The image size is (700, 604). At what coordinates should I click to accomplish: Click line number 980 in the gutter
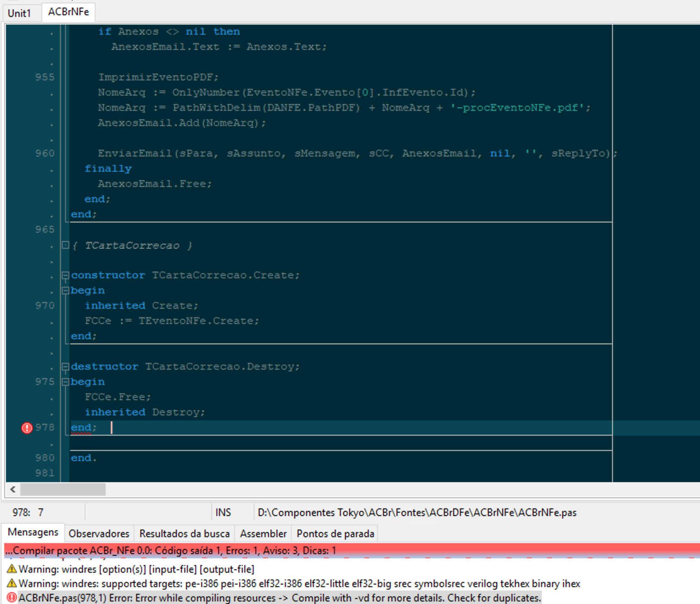point(45,458)
